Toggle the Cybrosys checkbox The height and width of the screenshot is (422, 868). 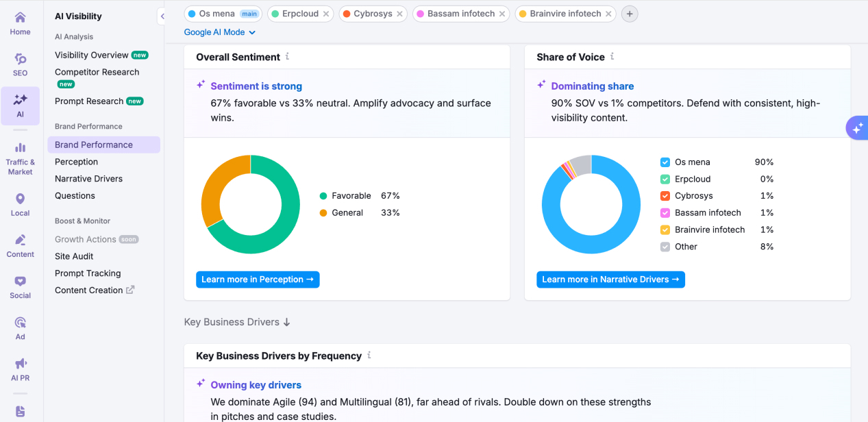coord(665,196)
